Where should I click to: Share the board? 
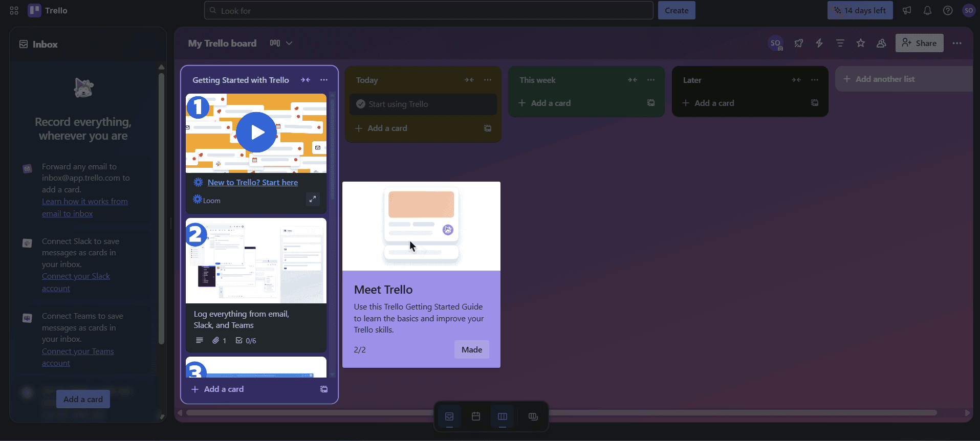(920, 43)
